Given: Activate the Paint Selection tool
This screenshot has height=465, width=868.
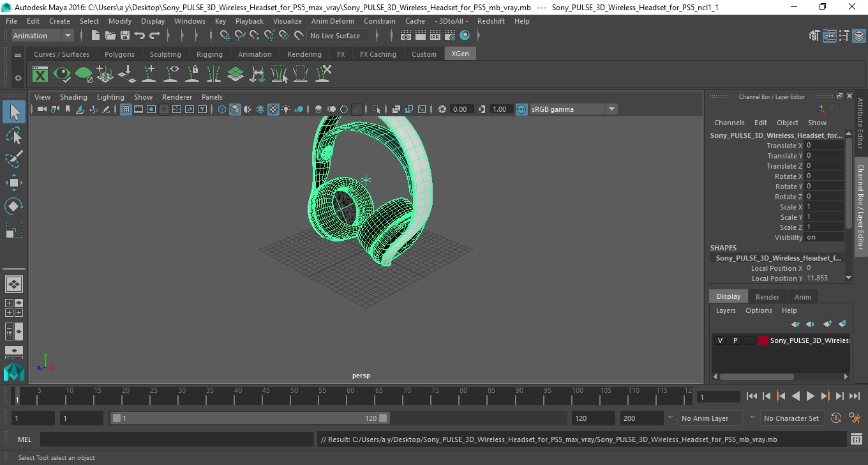Looking at the screenshot, I should (14, 159).
